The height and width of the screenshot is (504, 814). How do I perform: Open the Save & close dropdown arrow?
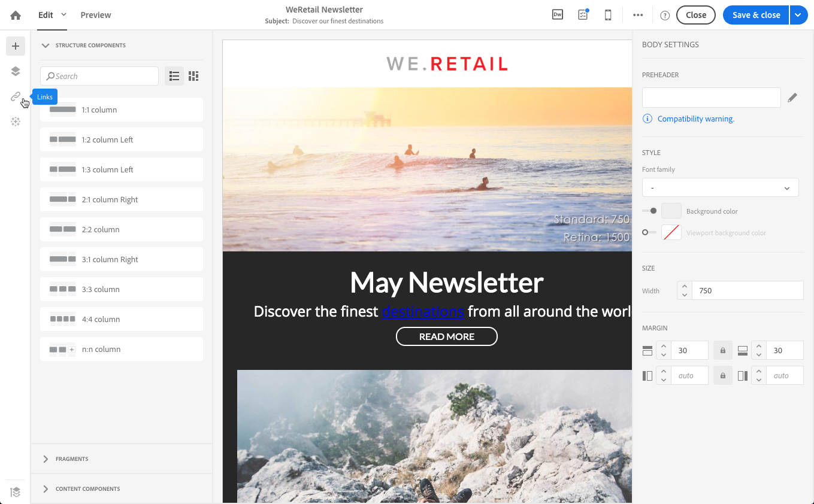tap(799, 15)
